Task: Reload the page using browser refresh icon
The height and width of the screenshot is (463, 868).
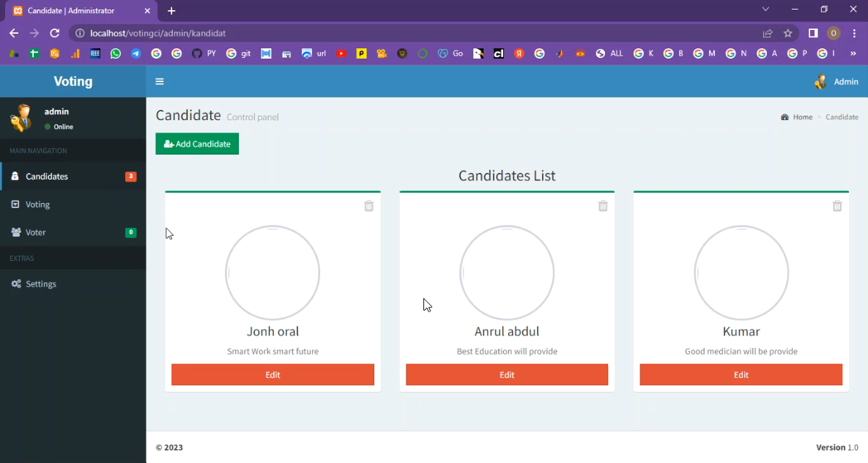Action: [54, 33]
